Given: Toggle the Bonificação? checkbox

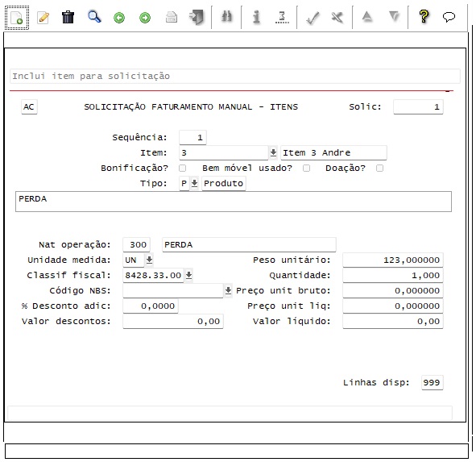Looking at the screenshot, I should pyautogui.click(x=183, y=168).
